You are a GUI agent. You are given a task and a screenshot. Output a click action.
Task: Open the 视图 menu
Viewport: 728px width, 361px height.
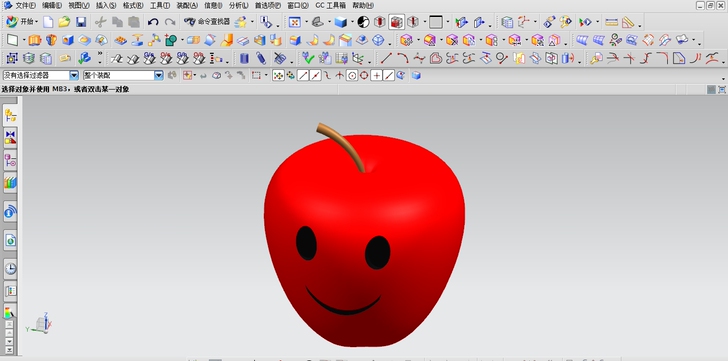point(78,6)
